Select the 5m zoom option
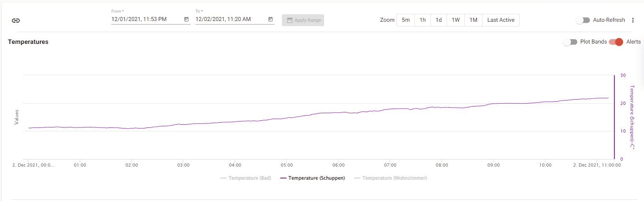Image resolution: width=644 pixels, height=201 pixels. pyautogui.click(x=406, y=20)
